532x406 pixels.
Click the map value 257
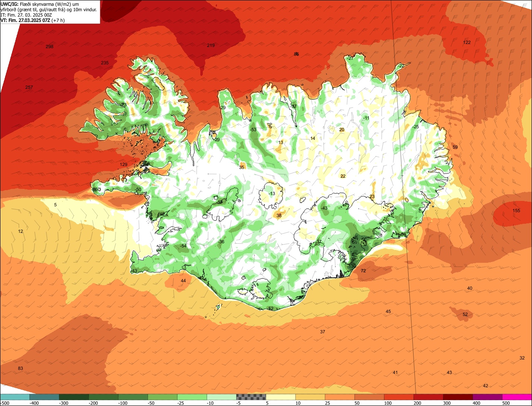pos(29,87)
